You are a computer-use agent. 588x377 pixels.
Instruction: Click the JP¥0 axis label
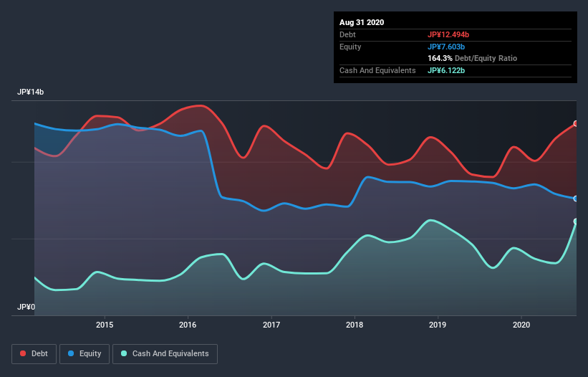[26, 307]
